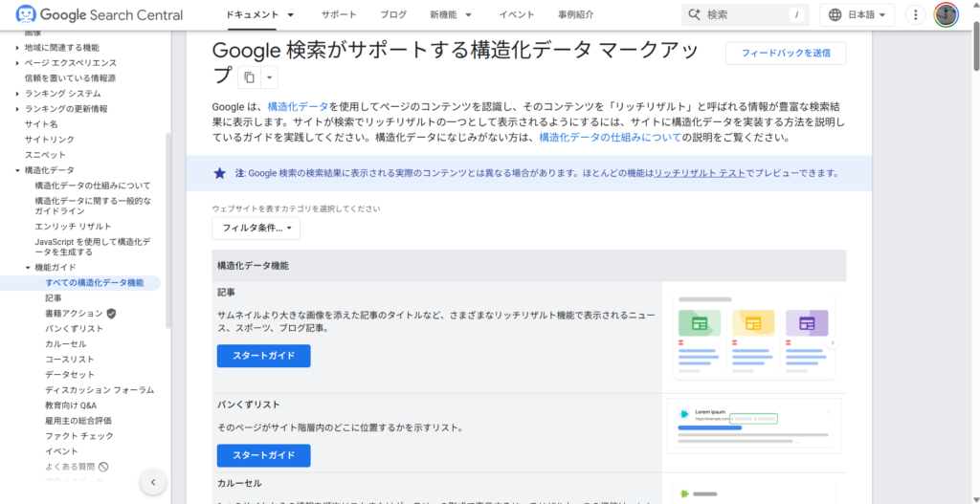
Task: Click the deprecated icon beside よくある質問
Action: point(103,467)
